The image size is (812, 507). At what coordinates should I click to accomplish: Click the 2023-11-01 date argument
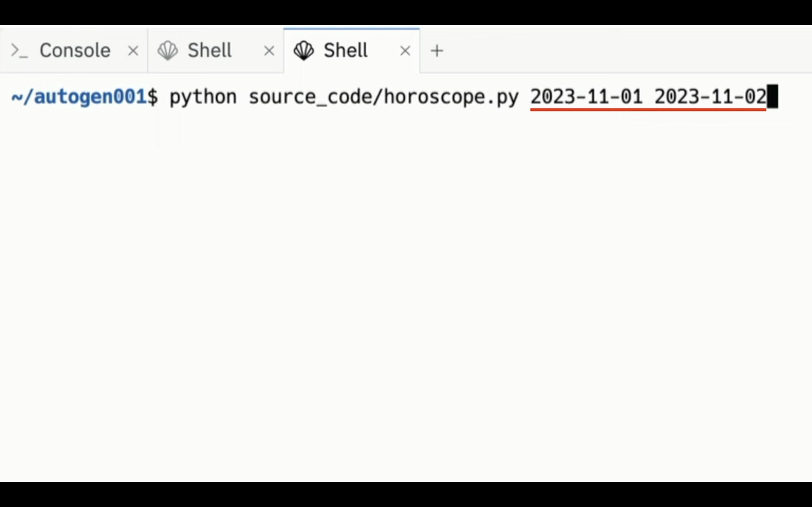pyautogui.click(x=586, y=97)
